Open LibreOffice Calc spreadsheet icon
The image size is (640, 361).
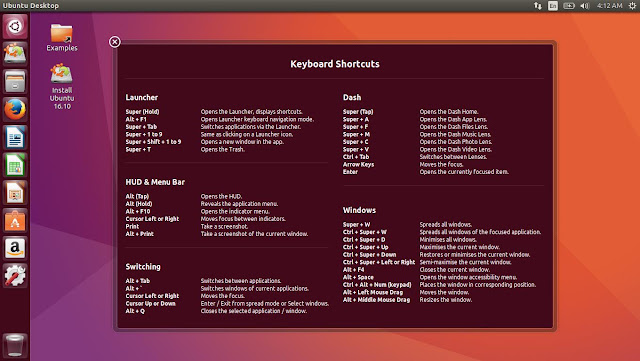[15, 165]
